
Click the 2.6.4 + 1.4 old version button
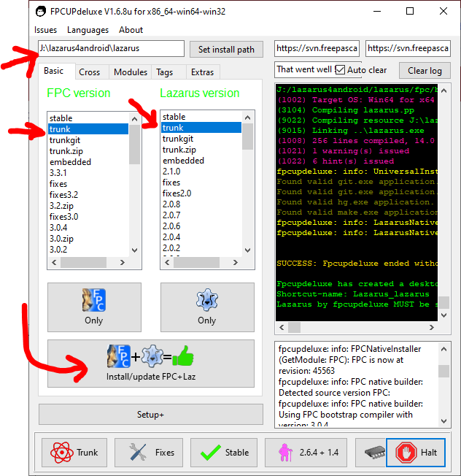306,452
